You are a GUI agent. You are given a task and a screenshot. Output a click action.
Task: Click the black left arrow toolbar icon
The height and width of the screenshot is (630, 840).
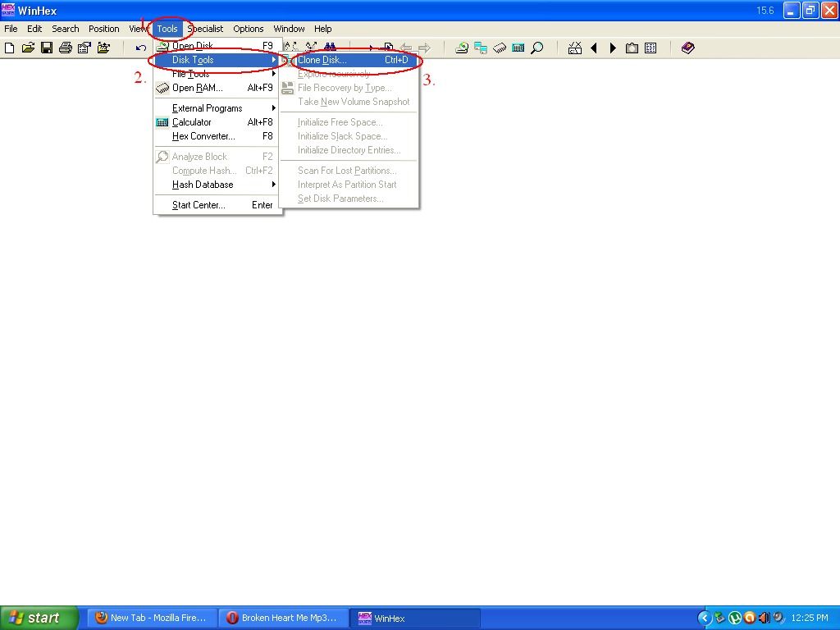[594, 48]
